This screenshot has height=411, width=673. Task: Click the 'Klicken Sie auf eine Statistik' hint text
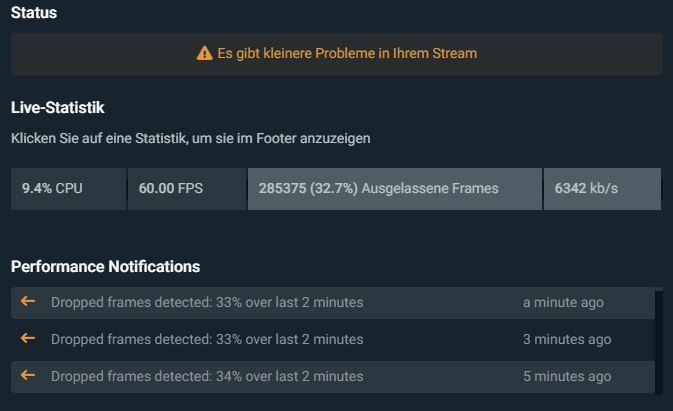(191, 139)
